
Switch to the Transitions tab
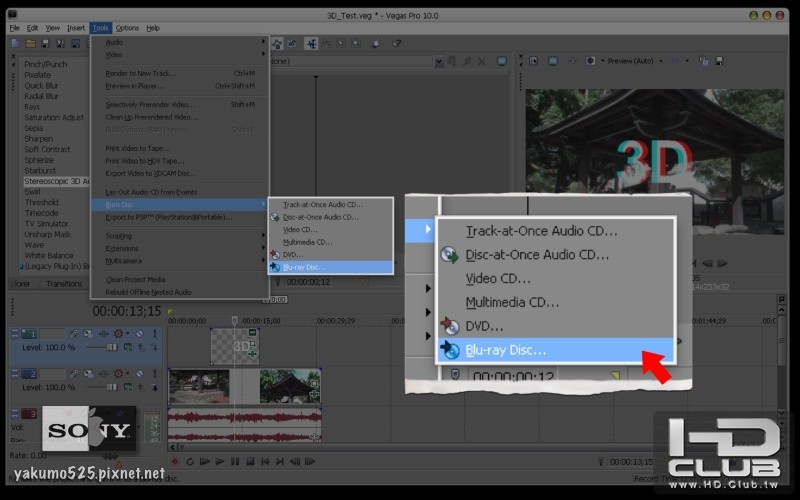pyautogui.click(x=64, y=284)
